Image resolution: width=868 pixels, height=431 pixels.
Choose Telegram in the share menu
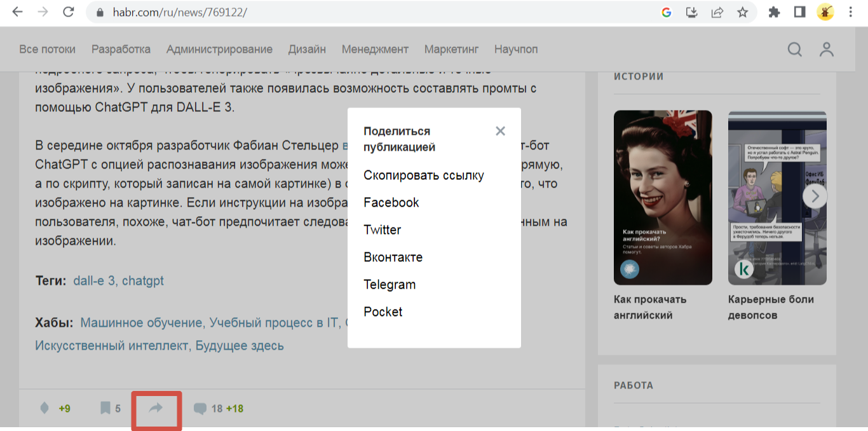coord(390,285)
